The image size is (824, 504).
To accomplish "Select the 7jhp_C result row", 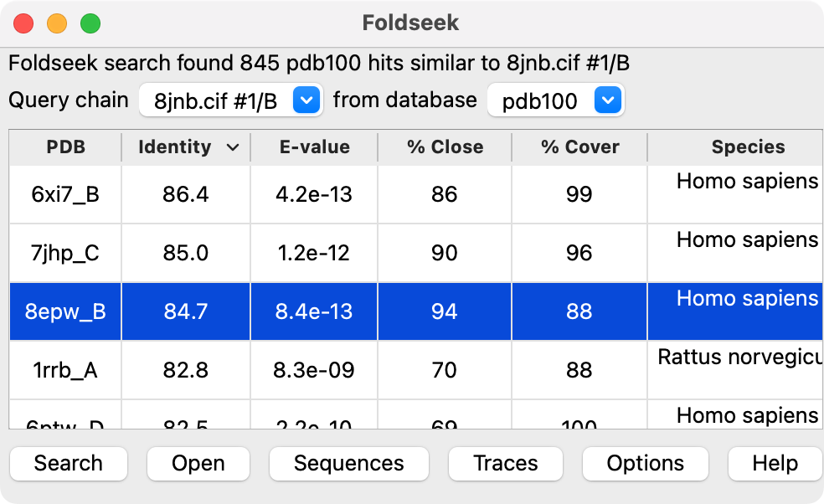I will tap(65, 253).
